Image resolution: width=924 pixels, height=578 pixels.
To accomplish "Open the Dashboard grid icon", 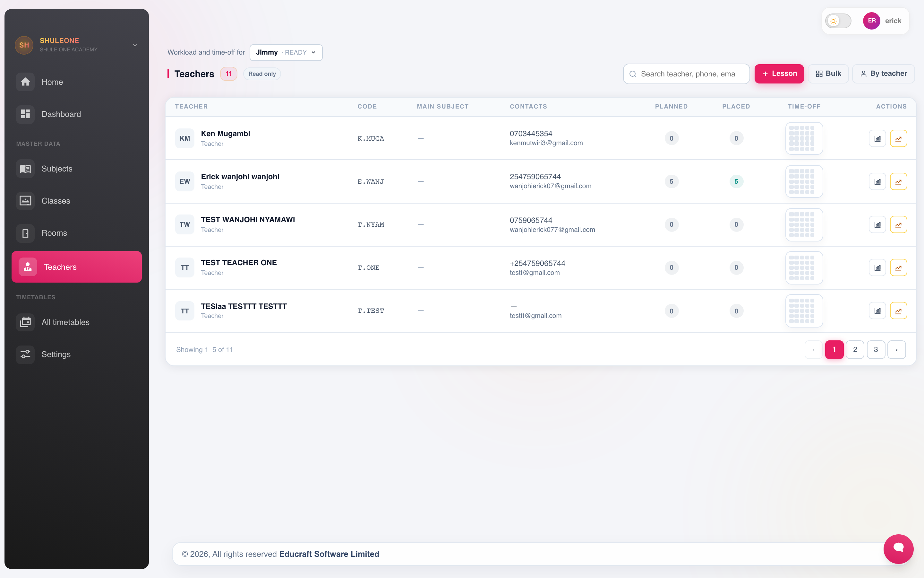I will pyautogui.click(x=25, y=114).
